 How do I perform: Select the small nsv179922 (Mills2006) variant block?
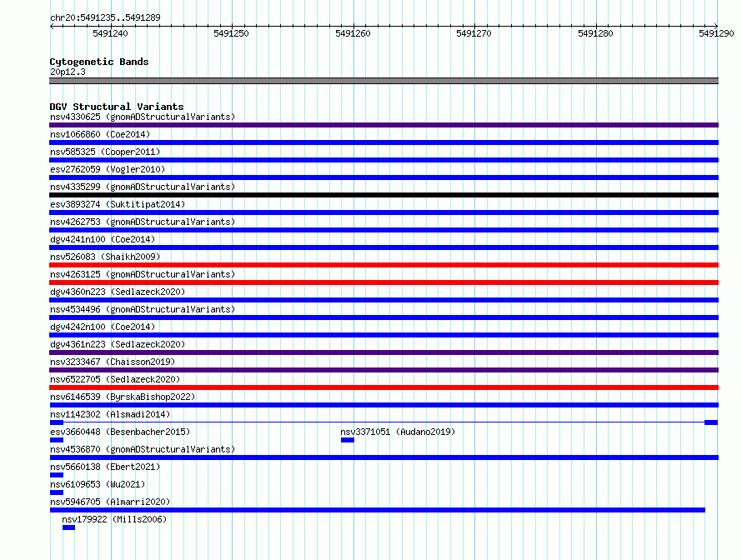point(68,527)
